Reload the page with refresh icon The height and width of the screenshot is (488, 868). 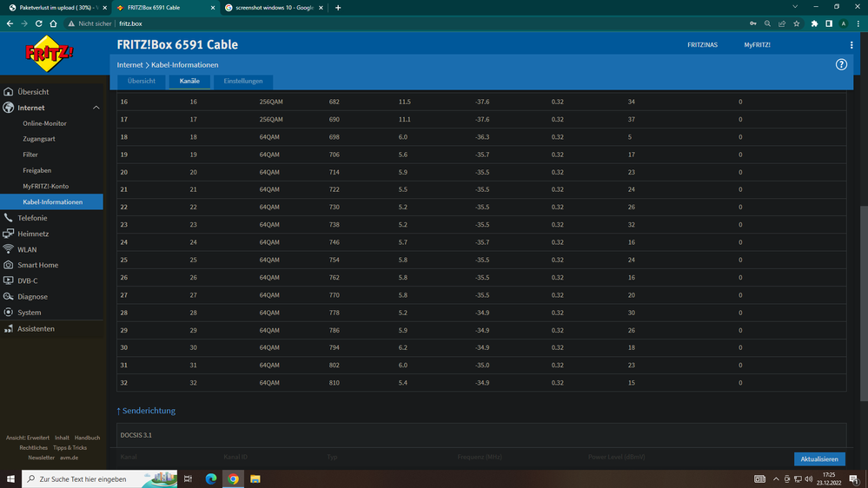point(39,23)
